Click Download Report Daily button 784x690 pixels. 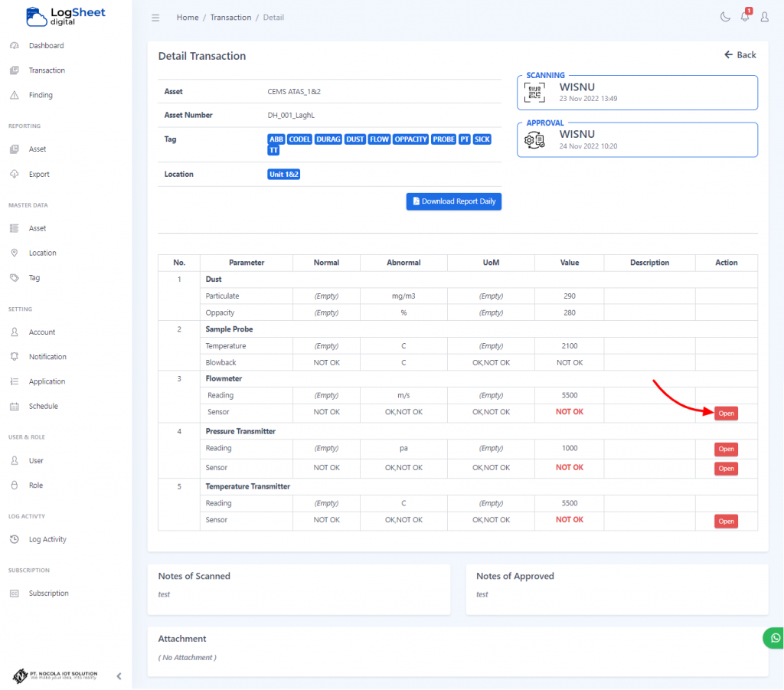[453, 201]
